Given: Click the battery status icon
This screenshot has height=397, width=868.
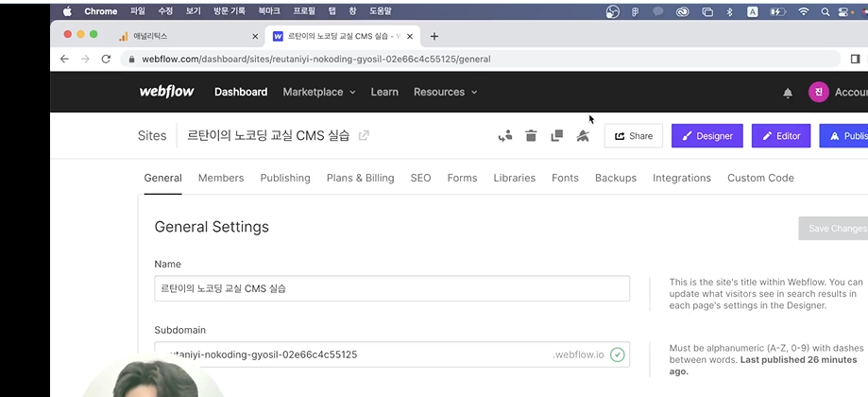Looking at the screenshot, I should click(x=777, y=11).
